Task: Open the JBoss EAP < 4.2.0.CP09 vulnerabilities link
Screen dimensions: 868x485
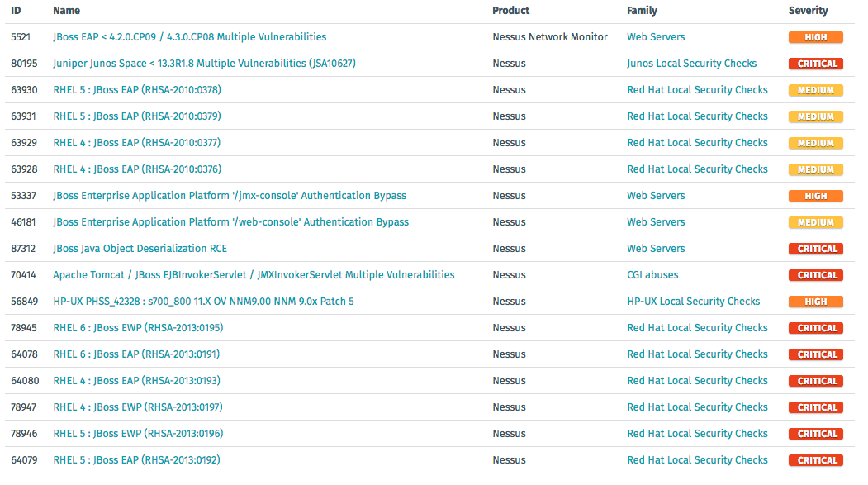Action: tap(189, 37)
